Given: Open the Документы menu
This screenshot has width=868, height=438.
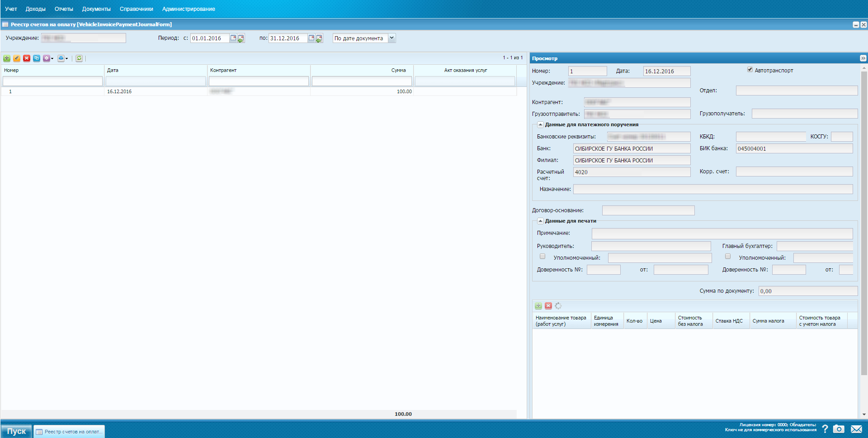Looking at the screenshot, I should click(x=96, y=9).
